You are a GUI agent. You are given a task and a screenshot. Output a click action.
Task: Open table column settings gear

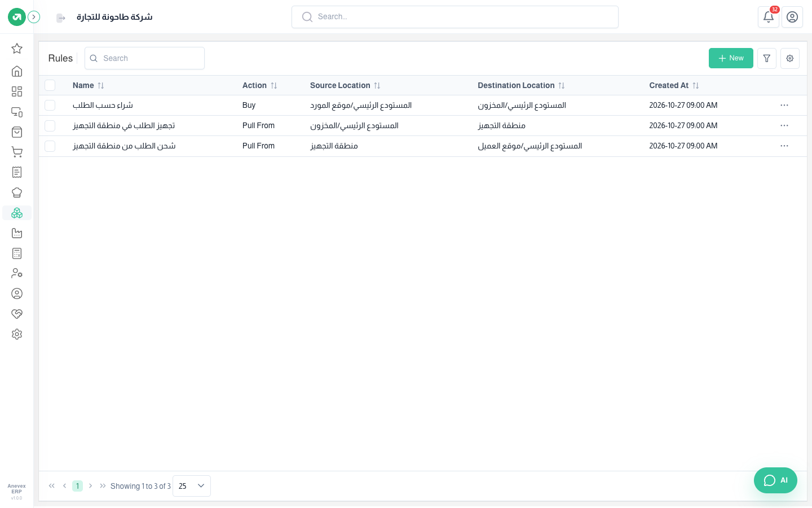click(790, 58)
